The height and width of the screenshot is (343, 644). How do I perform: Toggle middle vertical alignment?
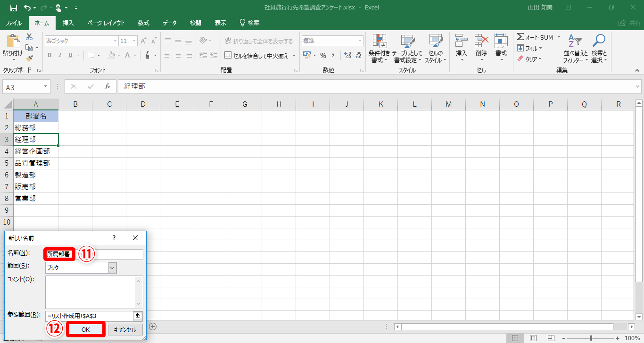178,41
